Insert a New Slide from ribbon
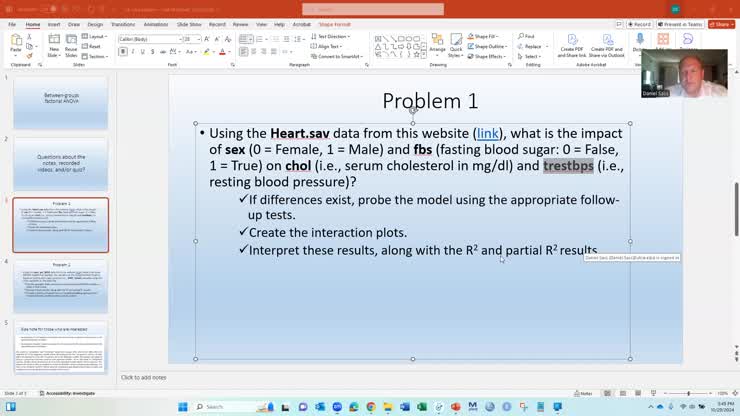This screenshot has width=740, height=416. tap(53, 43)
